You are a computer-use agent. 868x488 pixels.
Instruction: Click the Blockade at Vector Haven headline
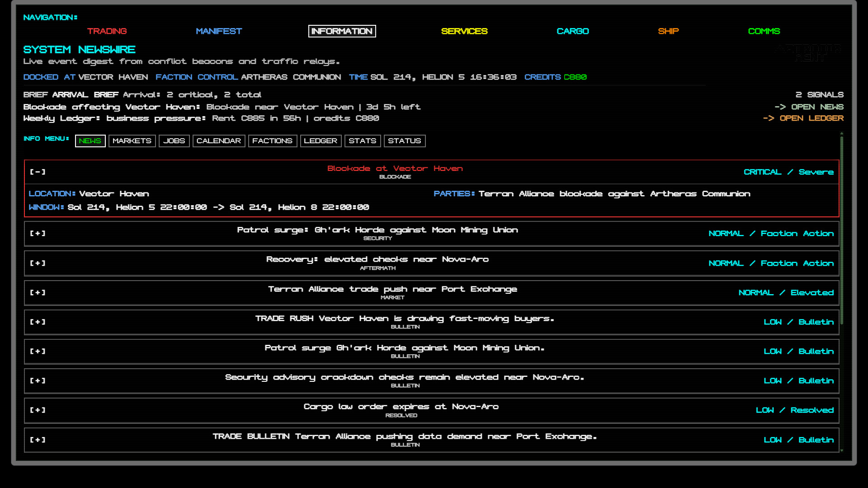(395, 169)
